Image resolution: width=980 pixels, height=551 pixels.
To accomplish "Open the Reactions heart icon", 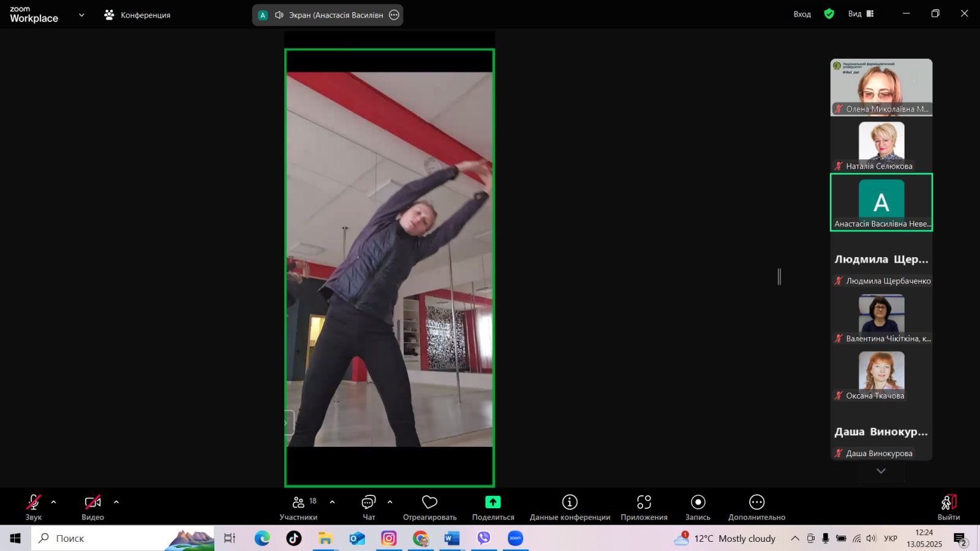I will click(429, 502).
